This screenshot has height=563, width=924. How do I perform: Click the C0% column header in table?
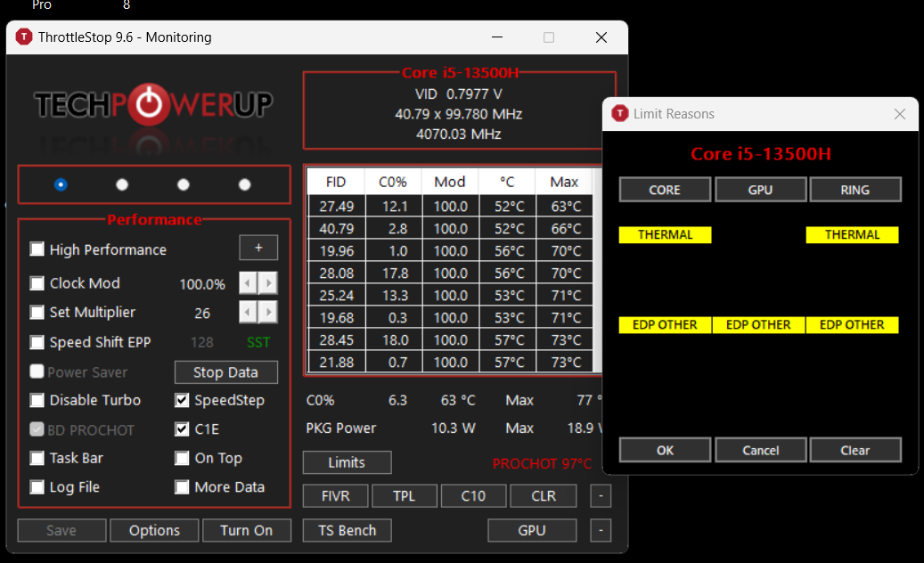click(x=392, y=182)
